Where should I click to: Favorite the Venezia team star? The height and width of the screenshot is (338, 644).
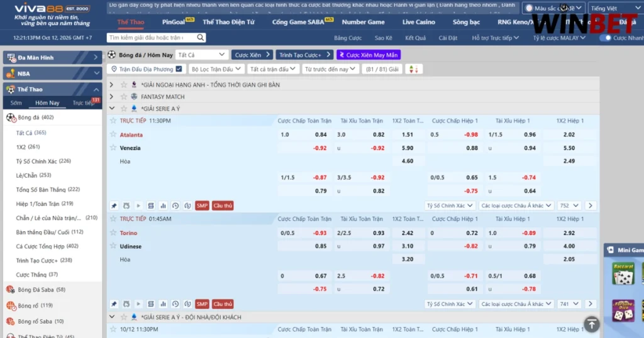click(113, 147)
